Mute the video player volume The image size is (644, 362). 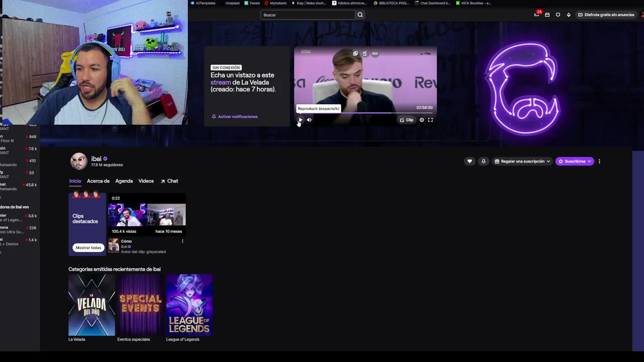point(309,120)
